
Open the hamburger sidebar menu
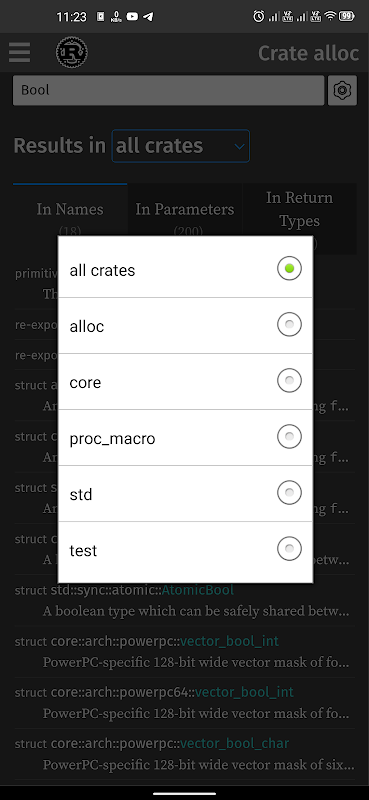click(19, 53)
